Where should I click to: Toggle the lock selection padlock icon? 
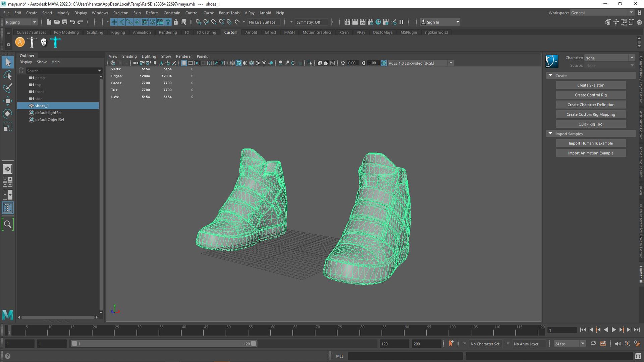(175, 22)
